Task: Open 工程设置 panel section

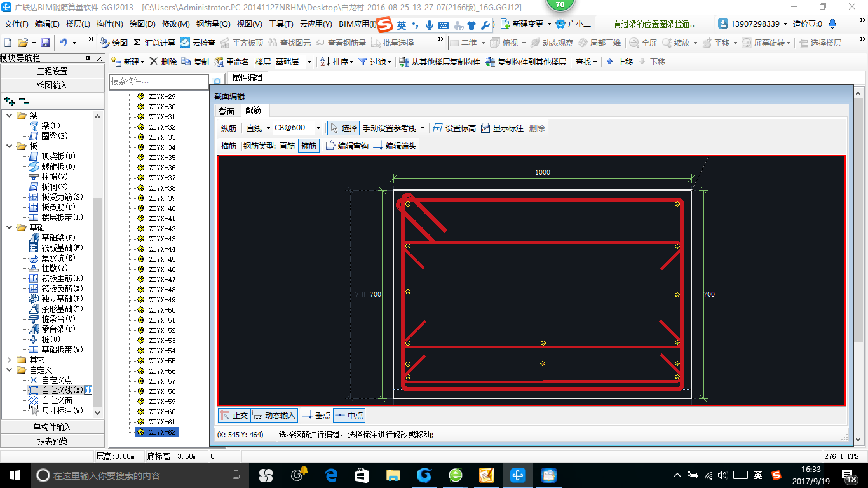Action: 52,71
